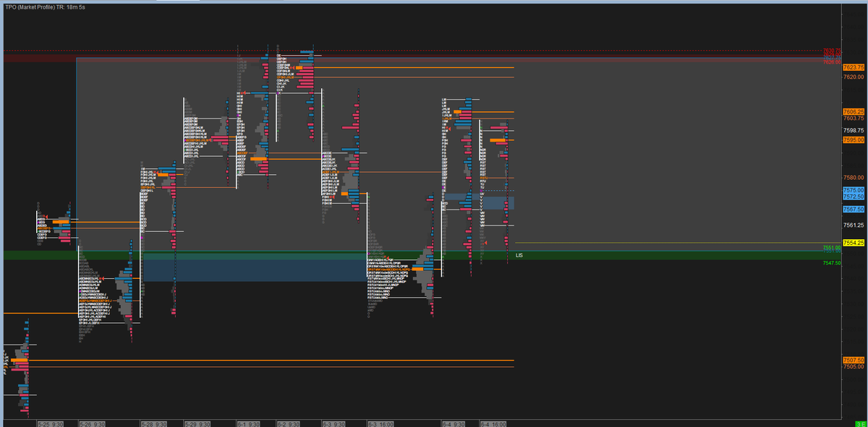Select the 6-1 9:30 session date label

[250, 423]
